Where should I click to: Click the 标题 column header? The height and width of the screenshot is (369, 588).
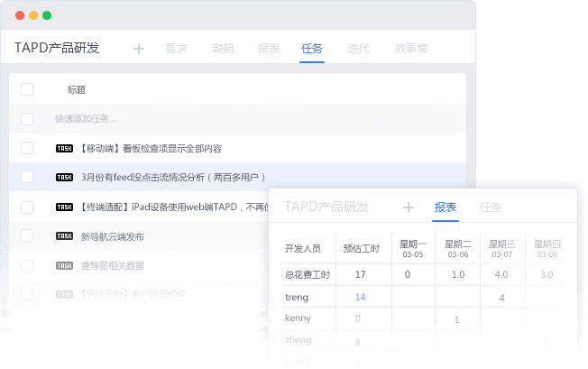click(x=77, y=90)
